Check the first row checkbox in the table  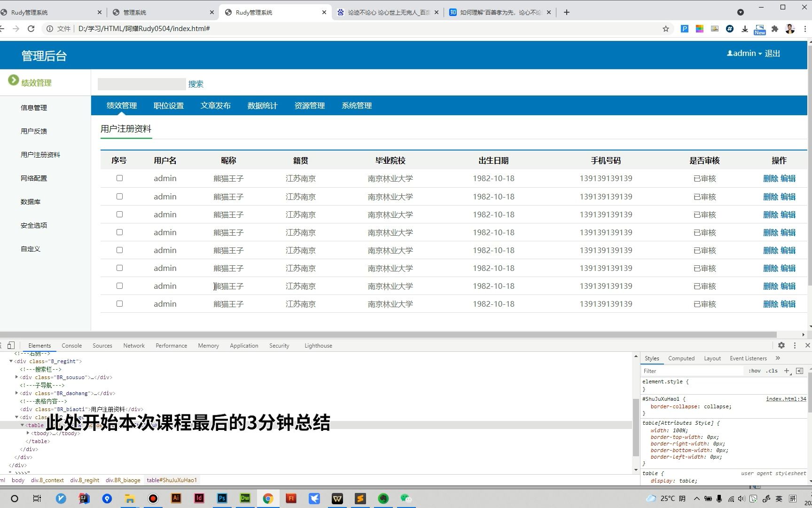click(119, 178)
